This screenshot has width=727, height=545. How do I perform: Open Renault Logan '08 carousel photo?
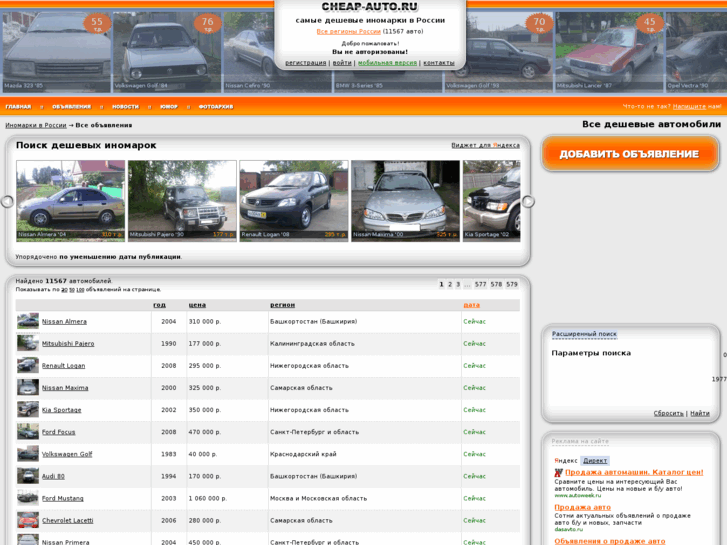point(294,201)
